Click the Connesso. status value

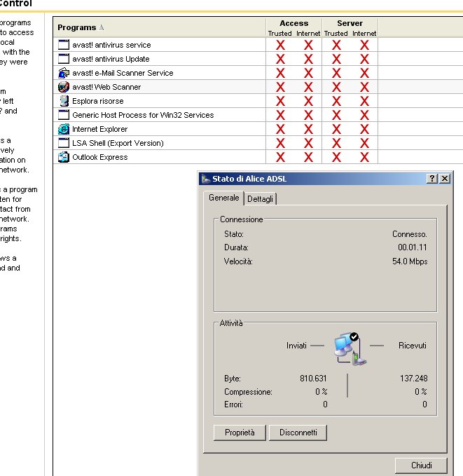(410, 234)
